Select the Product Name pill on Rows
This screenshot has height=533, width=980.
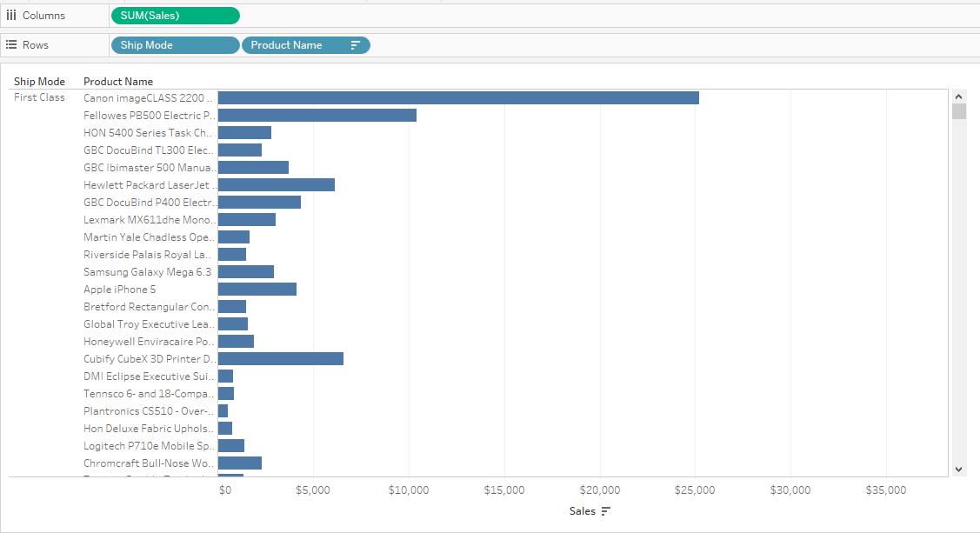click(296, 45)
